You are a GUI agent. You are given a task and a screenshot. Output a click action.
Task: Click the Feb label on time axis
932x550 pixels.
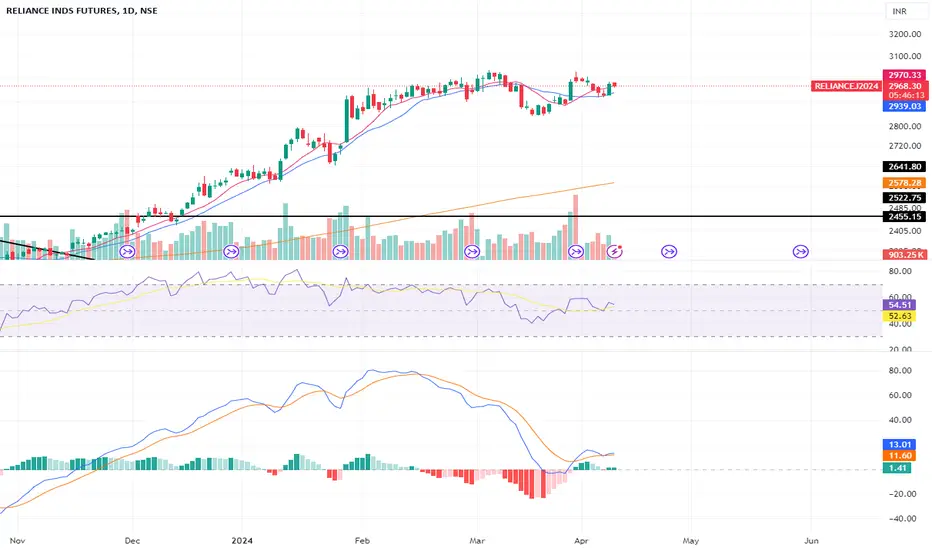(x=362, y=540)
